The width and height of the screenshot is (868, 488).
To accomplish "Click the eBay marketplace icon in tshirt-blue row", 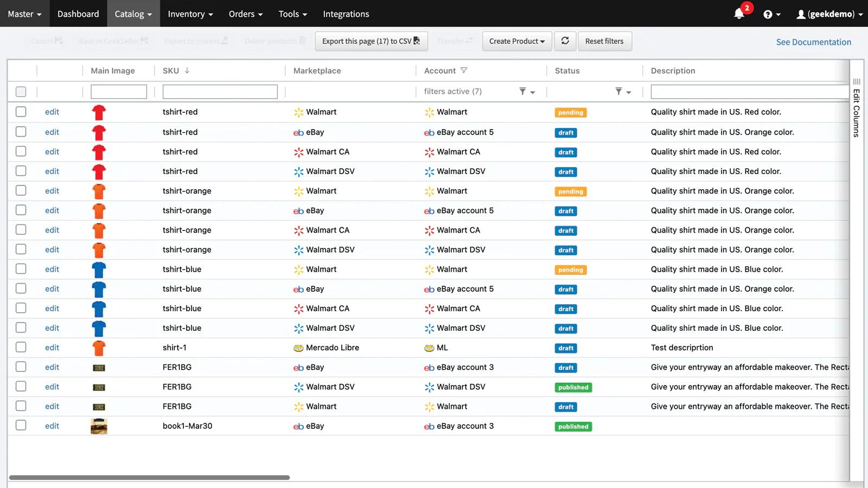I will pos(298,290).
